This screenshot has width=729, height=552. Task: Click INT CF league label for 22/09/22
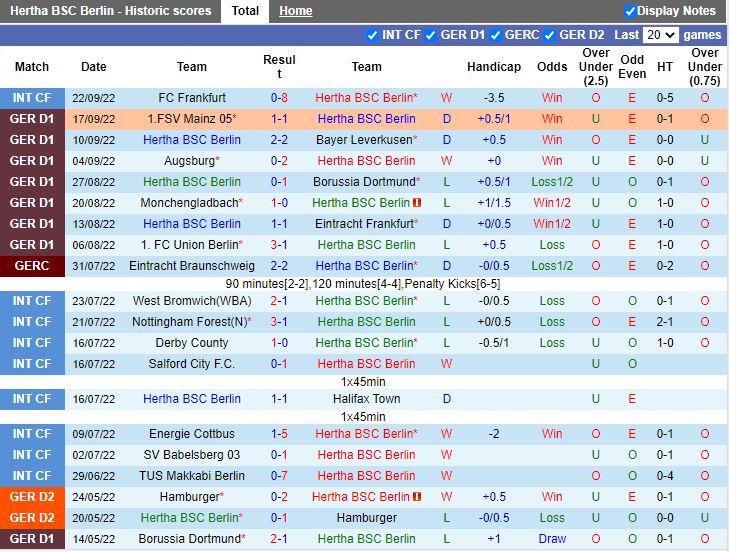tap(32, 98)
